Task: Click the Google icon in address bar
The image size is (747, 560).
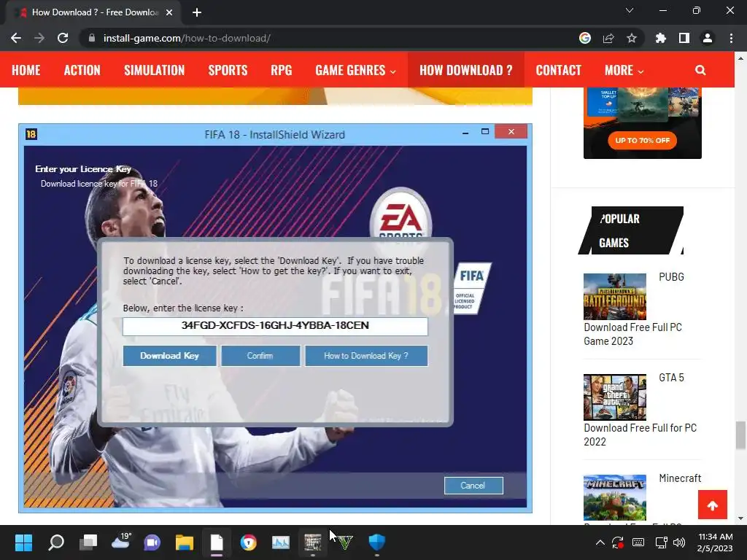Action: click(585, 38)
